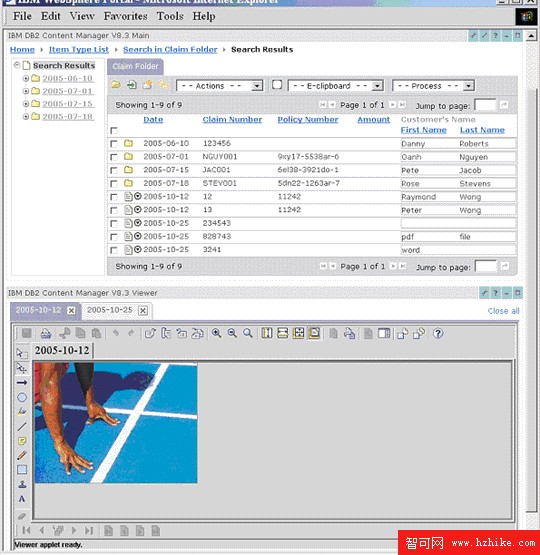The image size is (540, 555).
Task: Click Search in Claim Folder breadcrumb link
Action: 170,50
